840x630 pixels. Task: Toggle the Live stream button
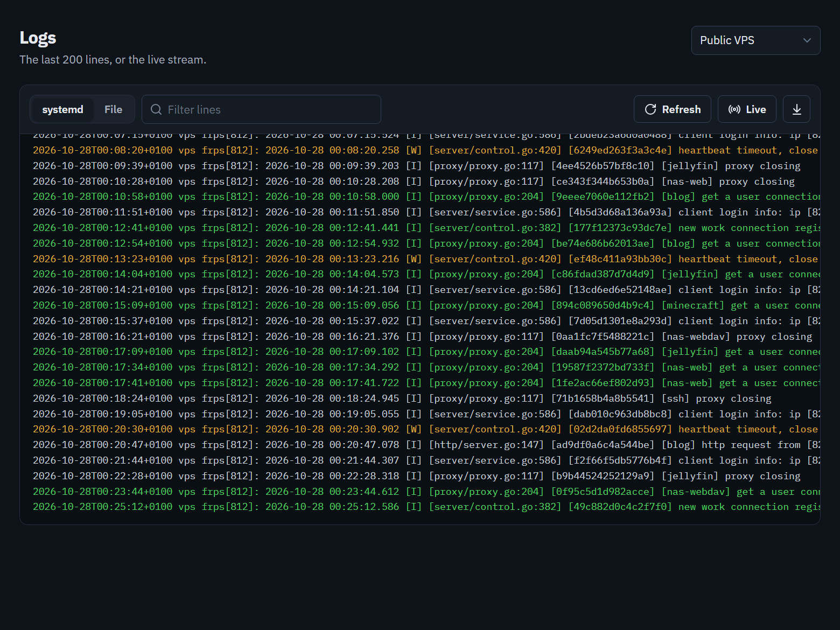click(x=747, y=109)
